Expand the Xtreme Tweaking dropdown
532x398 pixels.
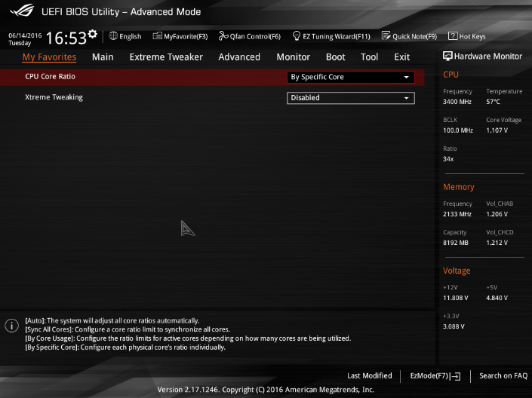click(x=351, y=98)
